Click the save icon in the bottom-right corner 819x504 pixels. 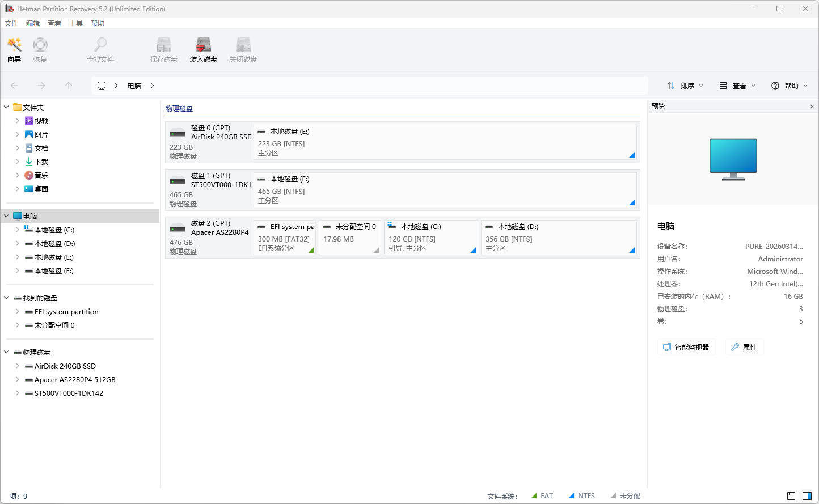[x=790, y=495]
